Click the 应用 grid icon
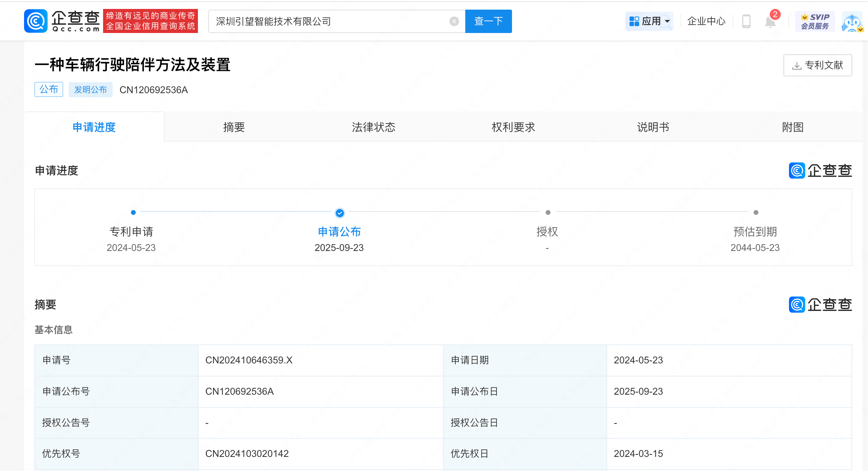The image size is (868, 471). point(634,21)
